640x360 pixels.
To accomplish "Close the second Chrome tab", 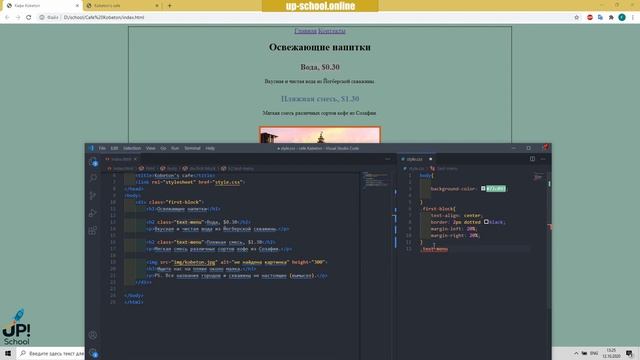I will pyautogui.click(x=157, y=6).
